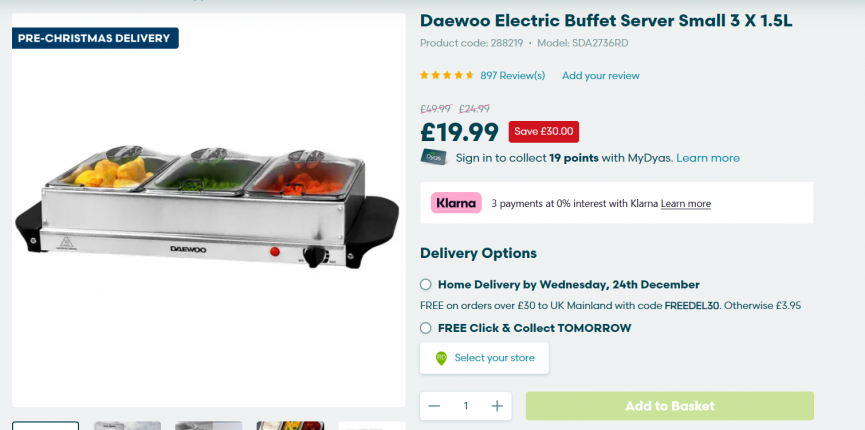Select the first product thumbnail
This screenshot has width=865, height=430.
pos(46,426)
